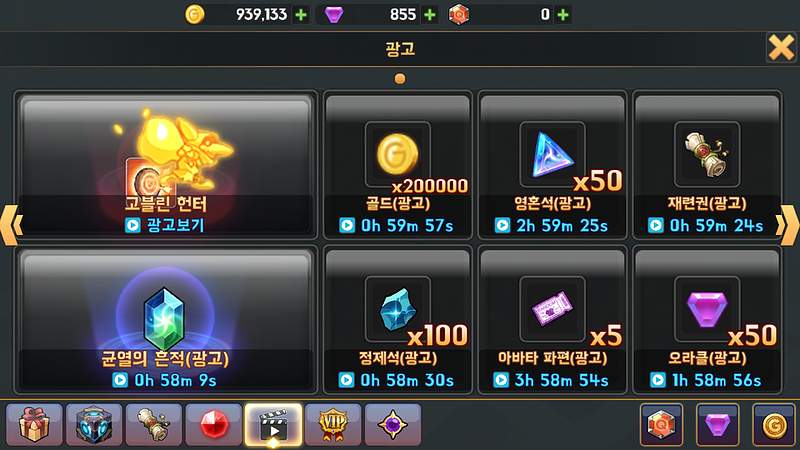800x450 pixels.
Task: Add hexagon currency with the green plus
Action: click(563, 15)
